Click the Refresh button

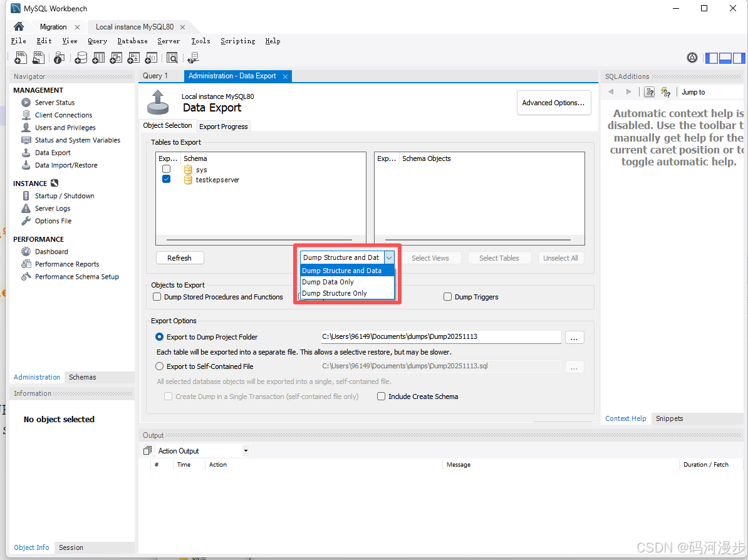click(x=179, y=258)
